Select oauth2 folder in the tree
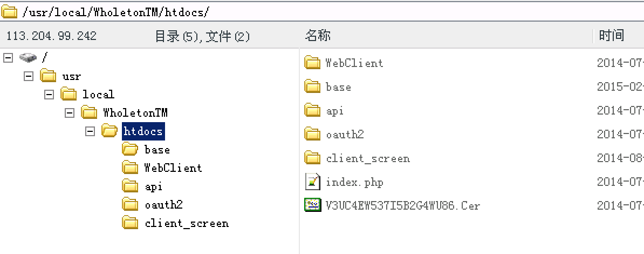Viewport: 644px width, 254px height. (x=163, y=205)
